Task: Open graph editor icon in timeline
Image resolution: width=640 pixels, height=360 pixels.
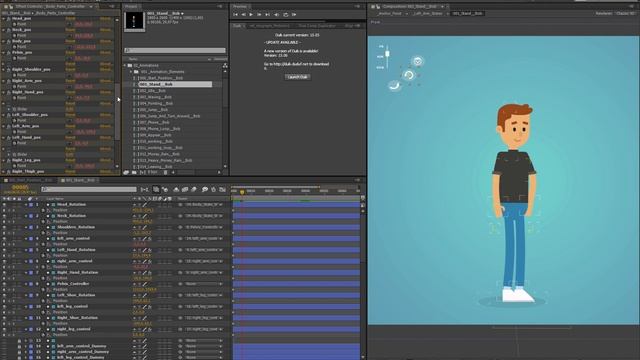Action: coord(222,189)
